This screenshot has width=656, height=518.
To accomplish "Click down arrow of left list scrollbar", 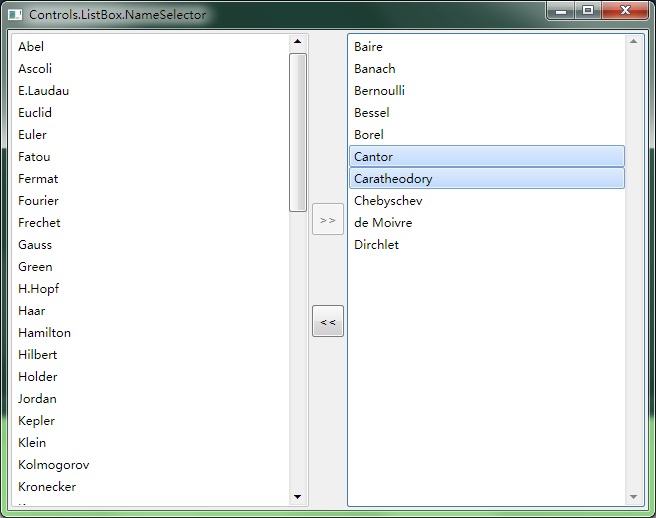I will 297,496.
